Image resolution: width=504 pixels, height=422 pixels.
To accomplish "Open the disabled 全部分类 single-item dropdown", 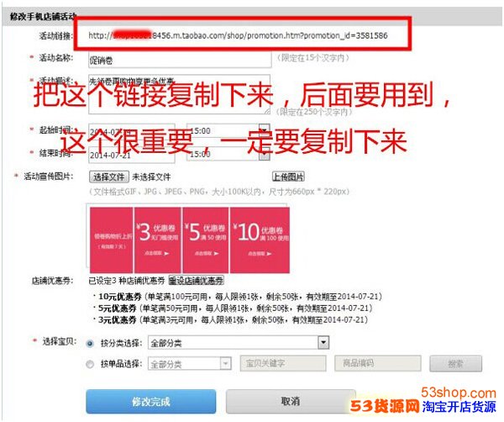I will click(189, 364).
